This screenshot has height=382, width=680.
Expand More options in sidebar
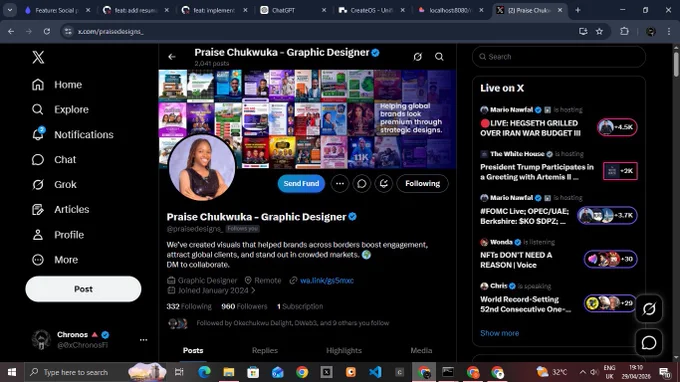(55, 260)
